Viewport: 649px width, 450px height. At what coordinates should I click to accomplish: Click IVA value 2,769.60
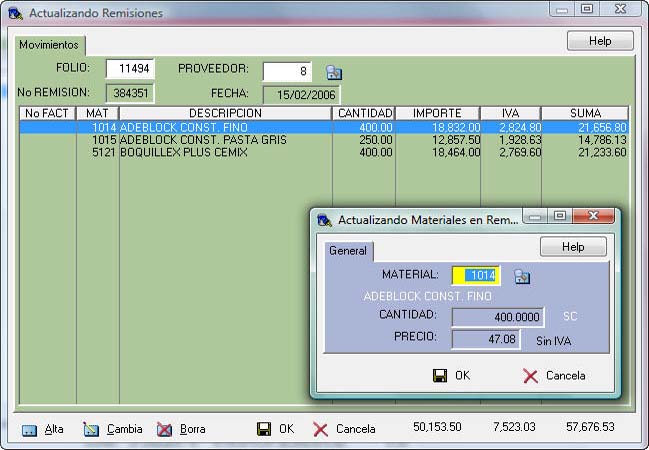point(520,153)
